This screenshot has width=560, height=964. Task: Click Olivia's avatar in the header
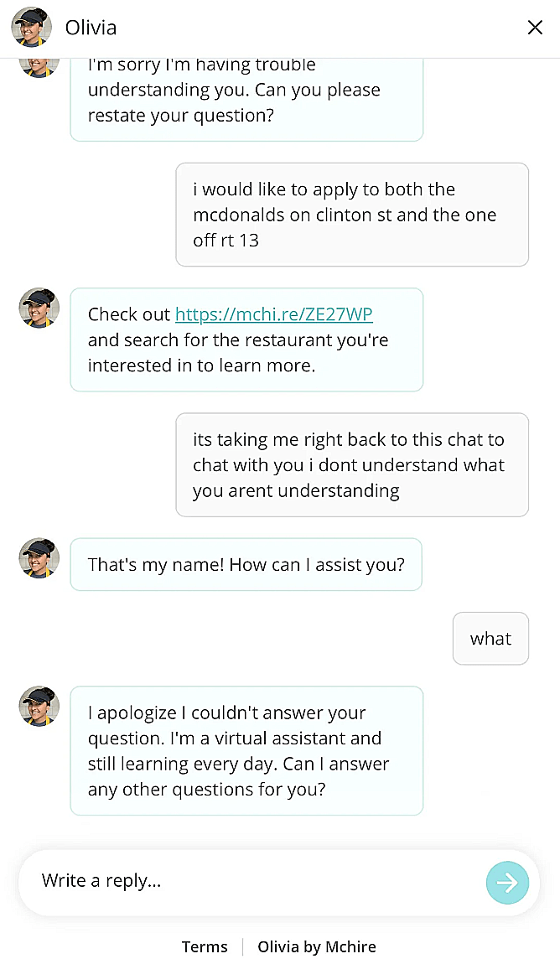coord(30,27)
